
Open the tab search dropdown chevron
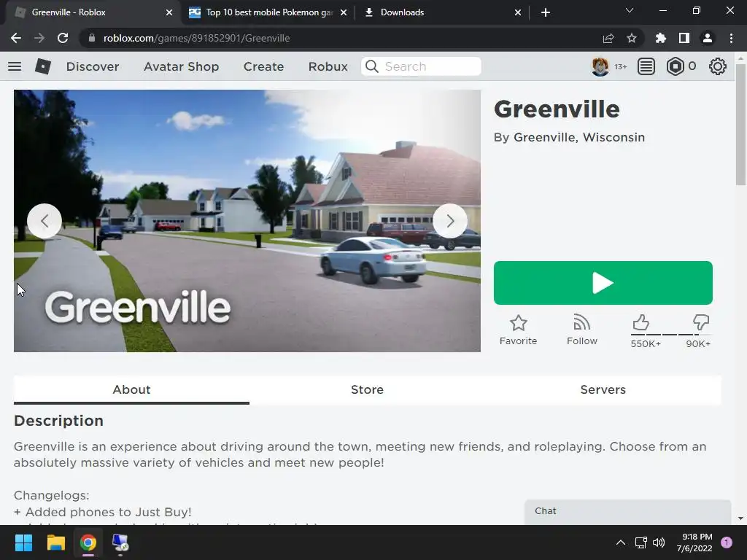[x=630, y=10]
